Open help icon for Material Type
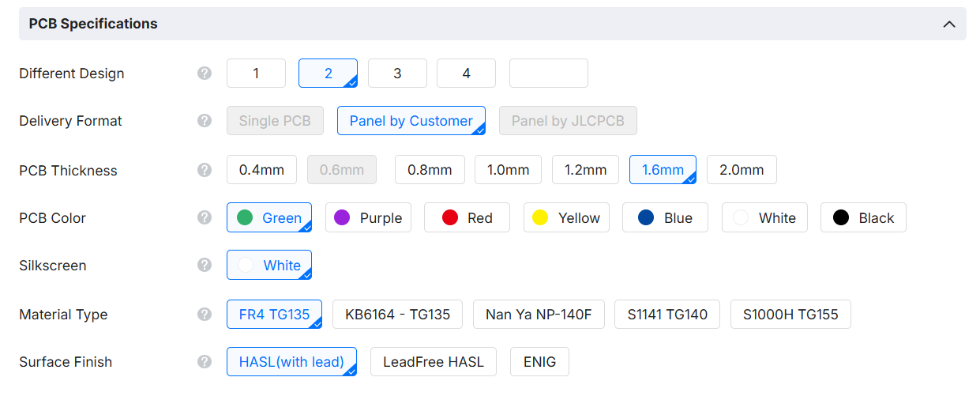The image size is (980, 396). tap(205, 314)
